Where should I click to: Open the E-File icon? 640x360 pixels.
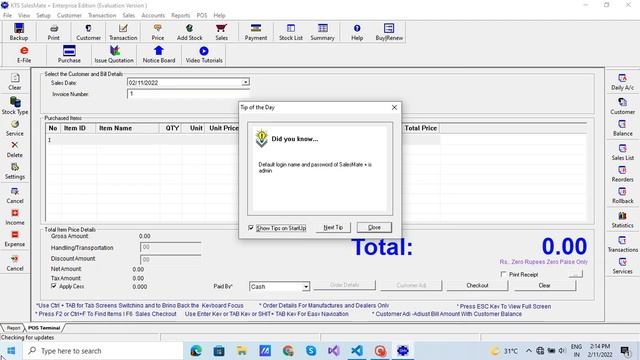point(24,54)
